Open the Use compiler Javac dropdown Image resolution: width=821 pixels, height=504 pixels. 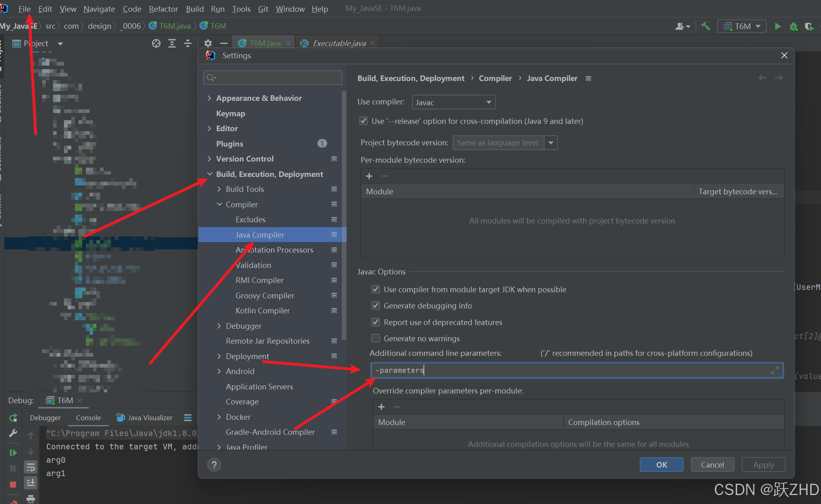point(453,102)
